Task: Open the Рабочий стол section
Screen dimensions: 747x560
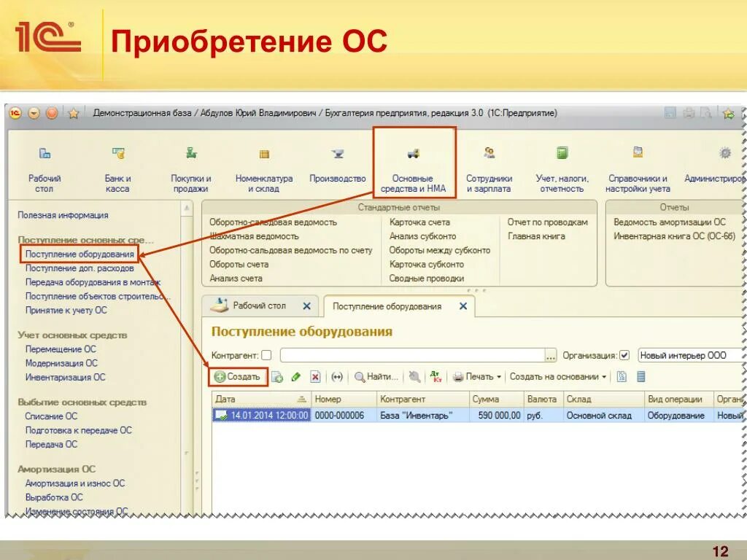Action: click(x=44, y=169)
